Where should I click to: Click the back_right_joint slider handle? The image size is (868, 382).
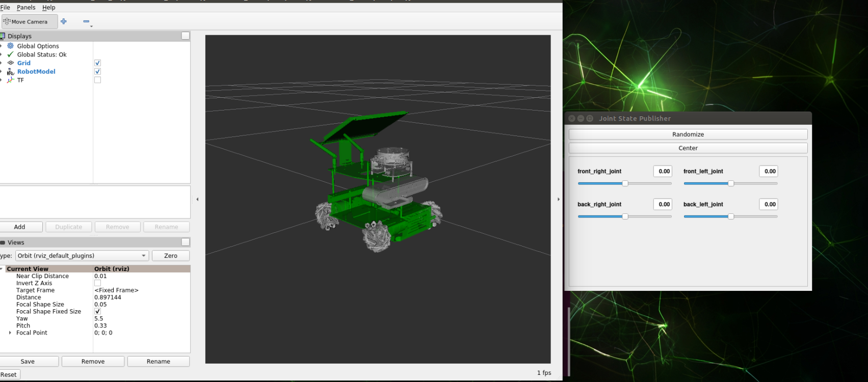625,216
